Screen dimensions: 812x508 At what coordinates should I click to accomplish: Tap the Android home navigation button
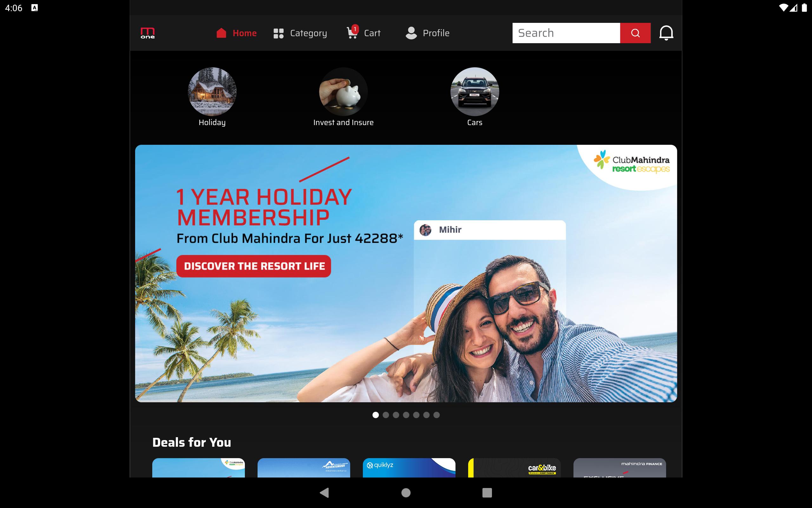pos(406,492)
